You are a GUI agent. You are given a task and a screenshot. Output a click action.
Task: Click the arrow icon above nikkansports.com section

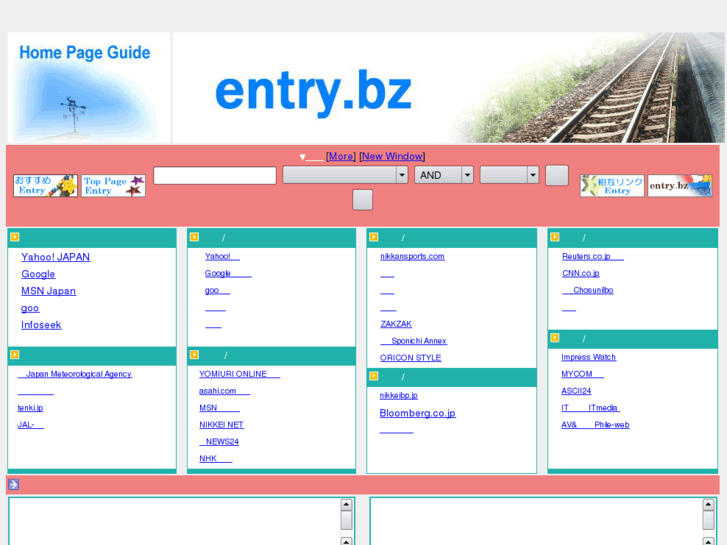[x=374, y=237]
